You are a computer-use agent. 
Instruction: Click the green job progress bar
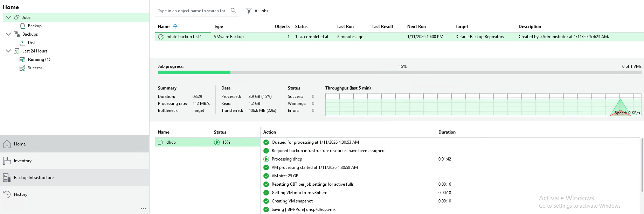tap(194, 72)
